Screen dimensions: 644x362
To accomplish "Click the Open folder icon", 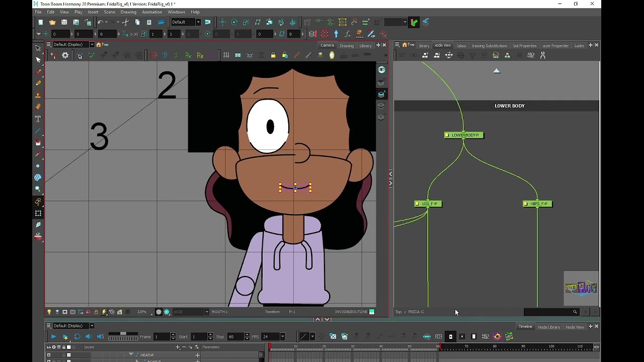I will 52,22.
